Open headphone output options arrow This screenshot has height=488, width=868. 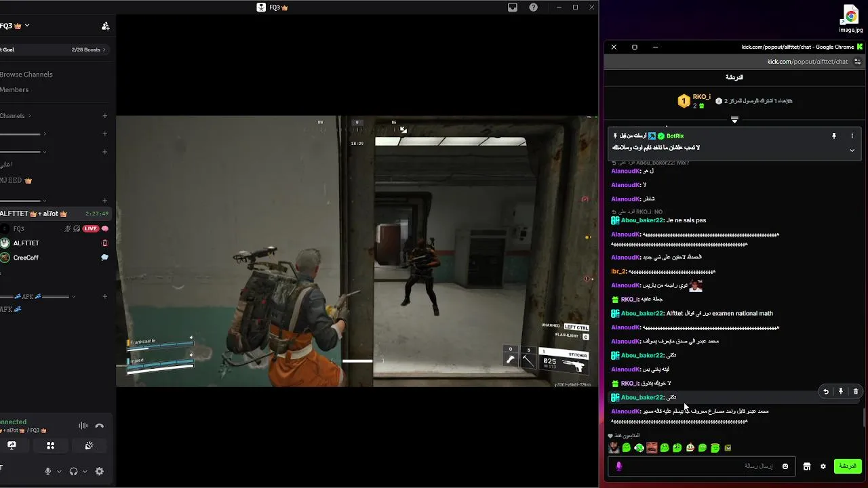(x=85, y=472)
